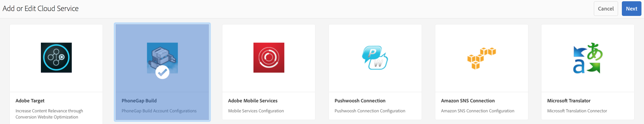Viewport: 644px width, 124px height.
Task: Click the Adobe Mobile Services red icon
Action: tap(269, 58)
